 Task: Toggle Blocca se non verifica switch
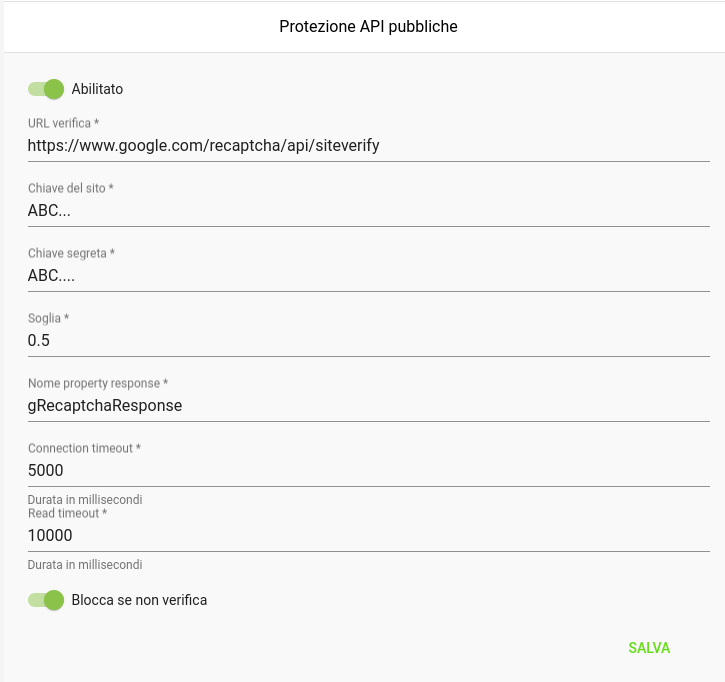[x=46, y=600]
